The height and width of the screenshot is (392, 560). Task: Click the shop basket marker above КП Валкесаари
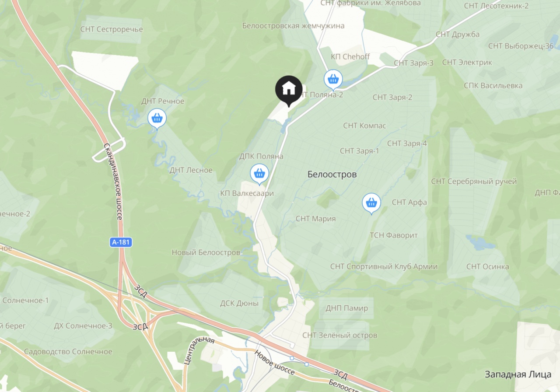click(x=259, y=175)
